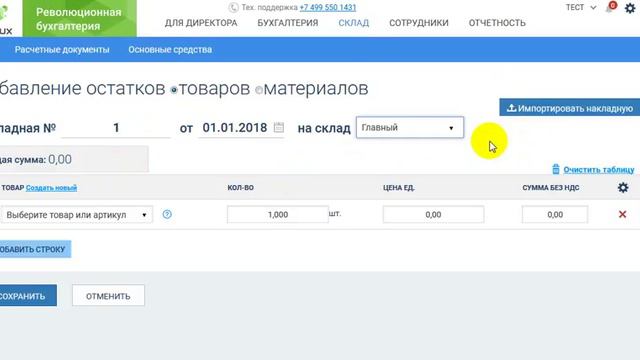Click the ЦЕНА ЕД. price field
Image resolution: width=640 pixels, height=360 pixels.
[433, 215]
